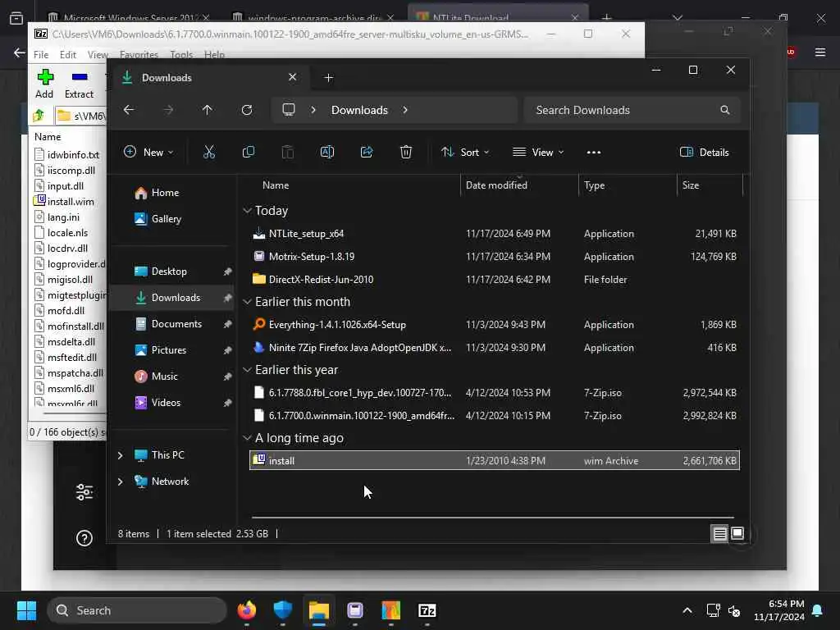Open 7-Zip Favorites menu
This screenshot has width=840, height=630.
[139, 55]
